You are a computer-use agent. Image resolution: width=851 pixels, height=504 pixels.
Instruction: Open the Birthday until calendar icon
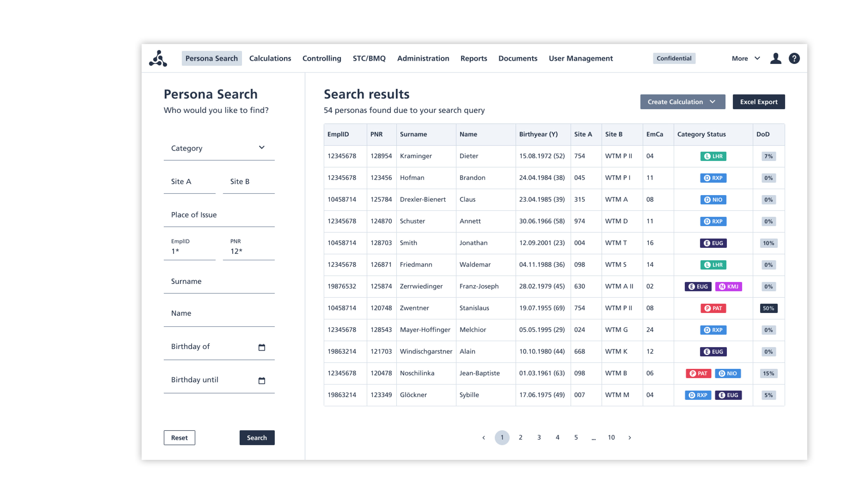click(x=262, y=380)
